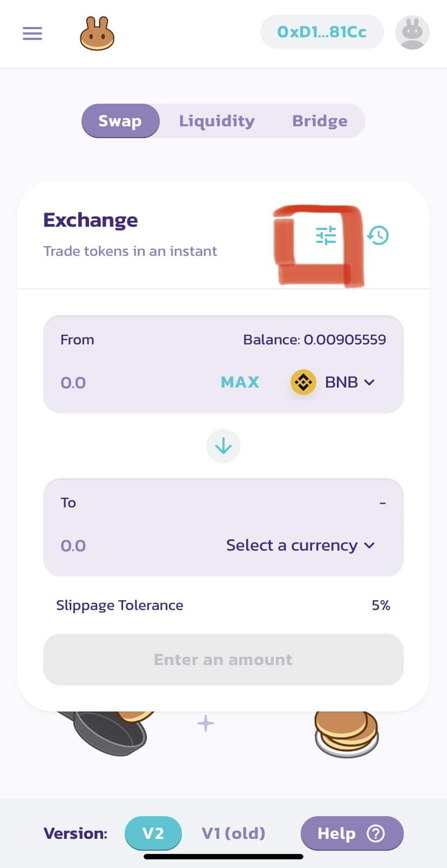The height and width of the screenshot is (868, 447).
Task: Open the profile avatar icon
Action: (412, 32)
